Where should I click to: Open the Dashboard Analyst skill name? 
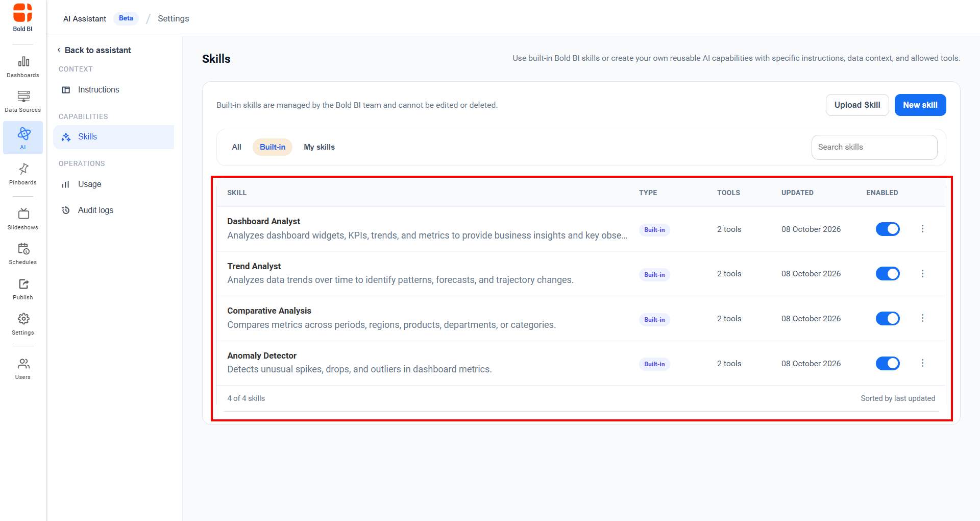pyautogui.click(x=263, y=221)
